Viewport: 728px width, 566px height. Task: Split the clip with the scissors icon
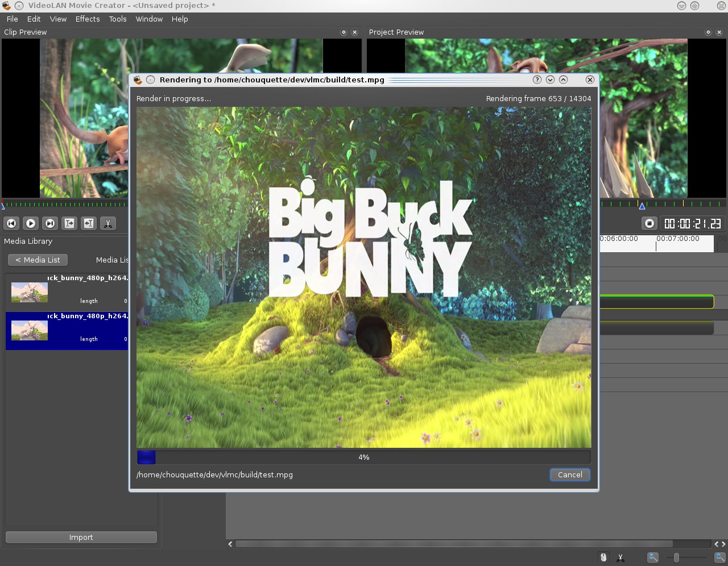click(108, 223)
